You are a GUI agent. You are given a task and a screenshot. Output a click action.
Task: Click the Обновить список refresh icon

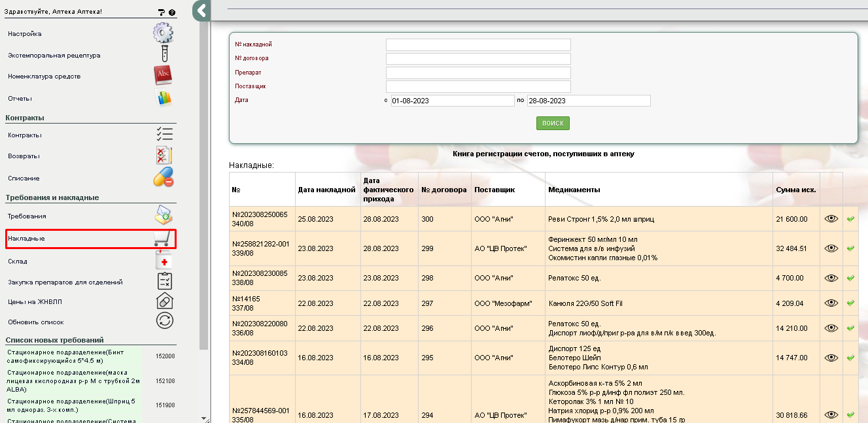click(164, 321)
